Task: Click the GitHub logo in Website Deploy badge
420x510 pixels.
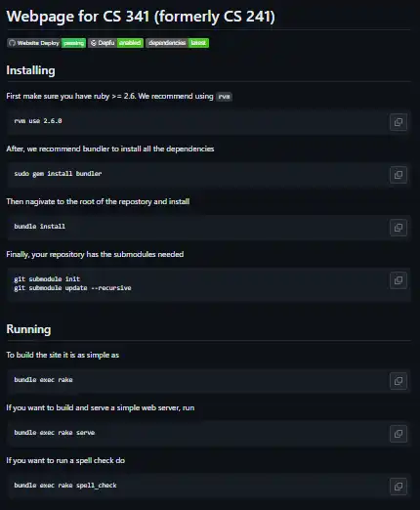Action: tap(12, 43)
